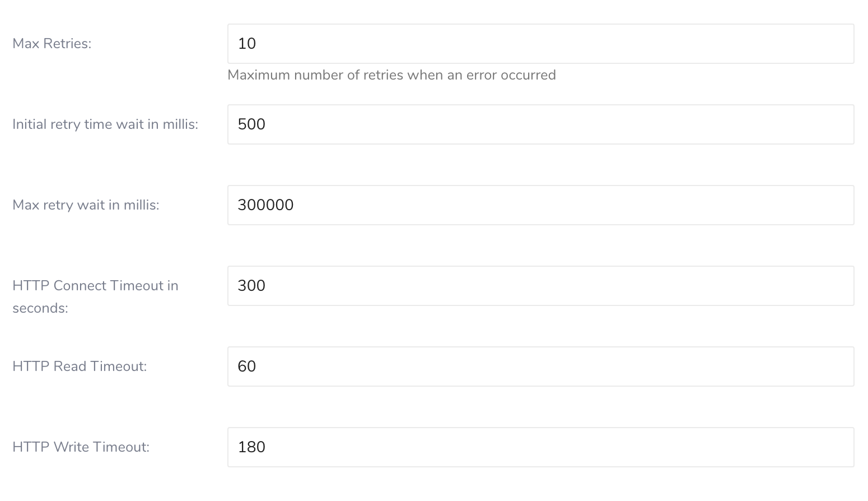
Task: Click the "Initial retry time wait in millis:" label
Action: tap(105, 124)
